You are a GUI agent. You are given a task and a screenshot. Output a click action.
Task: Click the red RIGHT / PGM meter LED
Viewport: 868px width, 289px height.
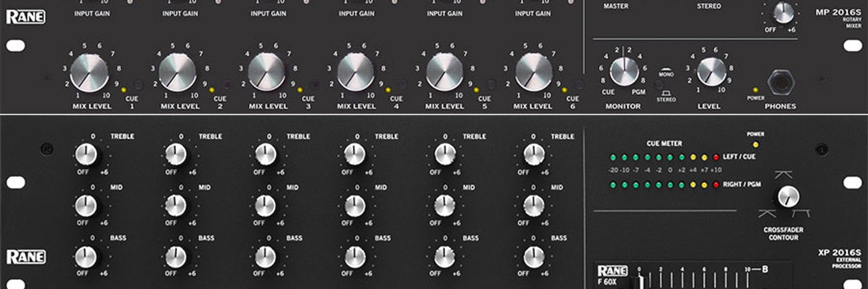click(715, 185)
